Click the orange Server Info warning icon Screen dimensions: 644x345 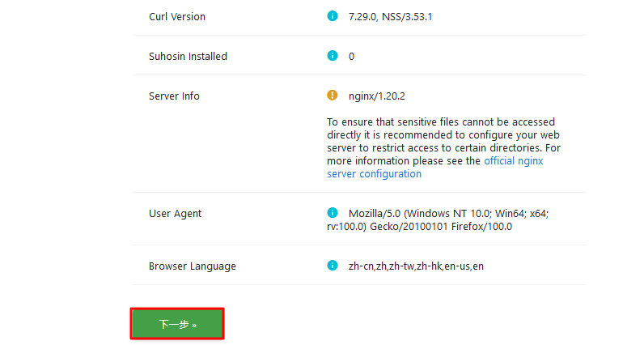click(332, 96)
